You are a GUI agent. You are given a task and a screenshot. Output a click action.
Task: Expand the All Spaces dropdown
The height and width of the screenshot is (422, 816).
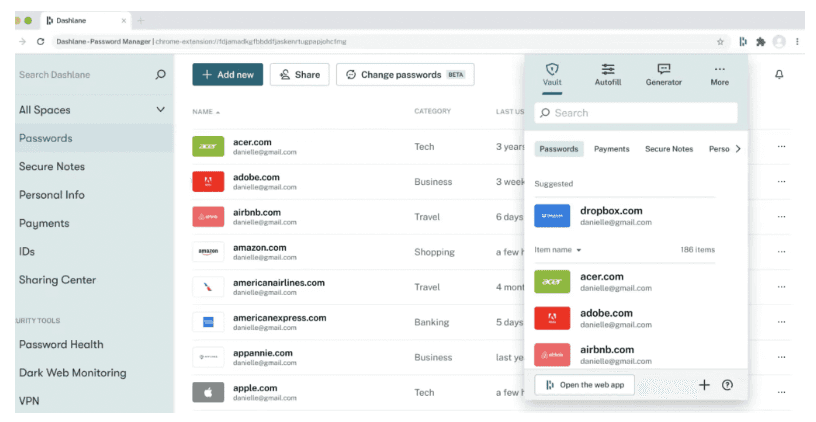[x=93, y=110]
